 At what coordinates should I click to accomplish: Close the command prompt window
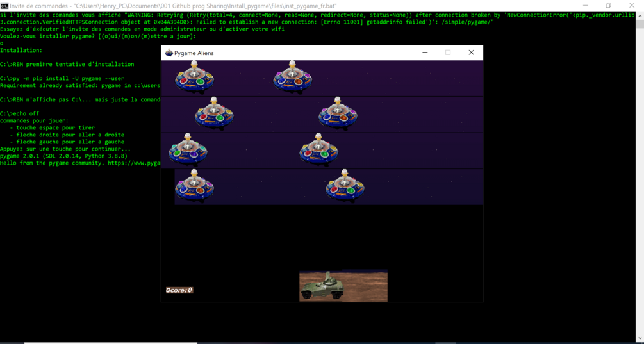coord(632,6)
